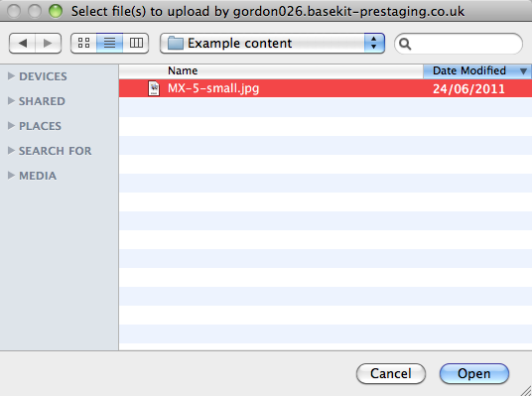The width and height of the screenshot is (532, 396).
Task: Click the MX-5-small.jpg file icon
Action: click(x=154, y=88)
